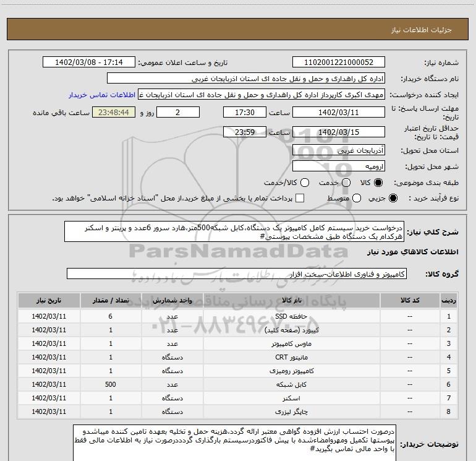Click the توضیحات خریدار label
The width and height of the screenshot is (476, 461).
pos(429,444)
